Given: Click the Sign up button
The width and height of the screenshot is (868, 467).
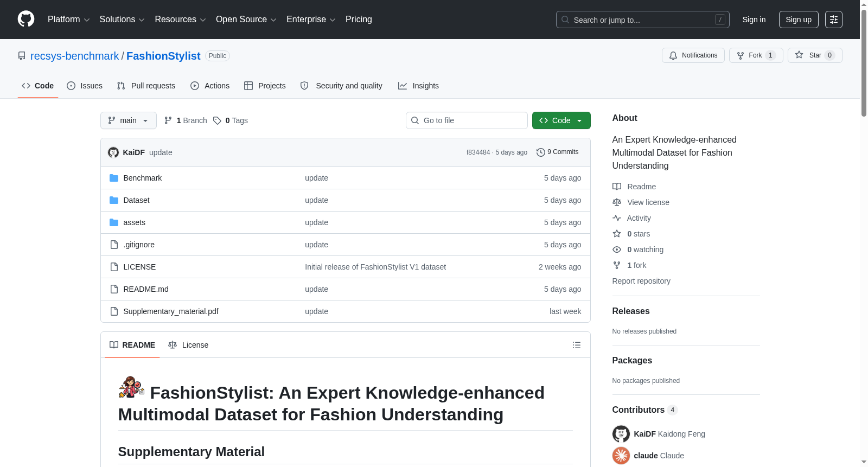Looking at the screenshot, I should click(799, 20).
